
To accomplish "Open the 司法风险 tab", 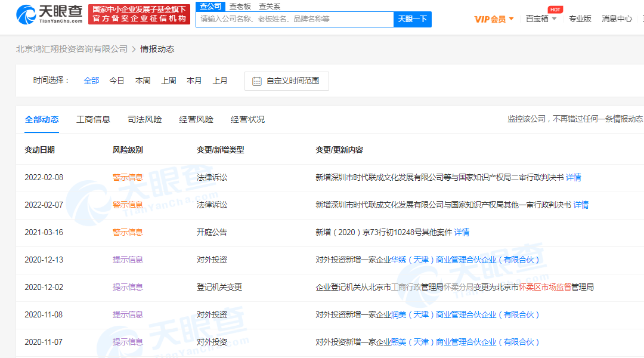I will (x=144, y=119).
